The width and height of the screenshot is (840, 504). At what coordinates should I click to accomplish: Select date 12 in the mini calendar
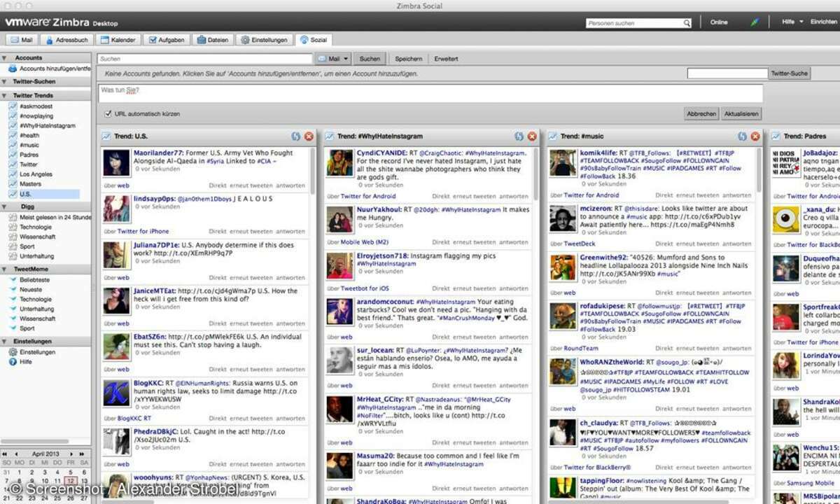tap(70, 481)
